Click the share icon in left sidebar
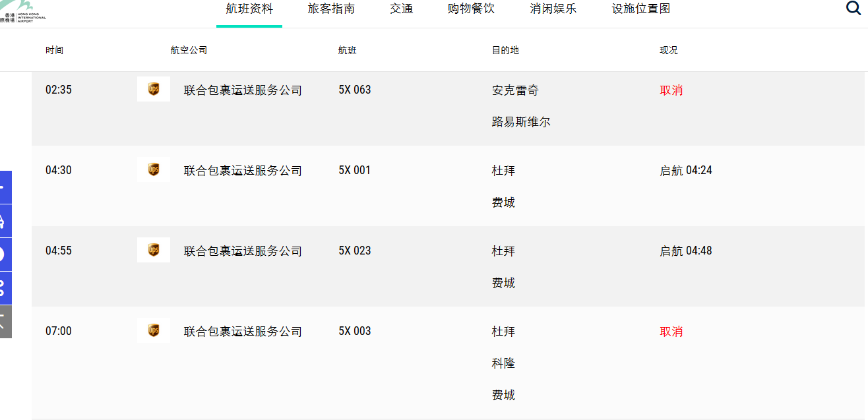 pos(5,288)
